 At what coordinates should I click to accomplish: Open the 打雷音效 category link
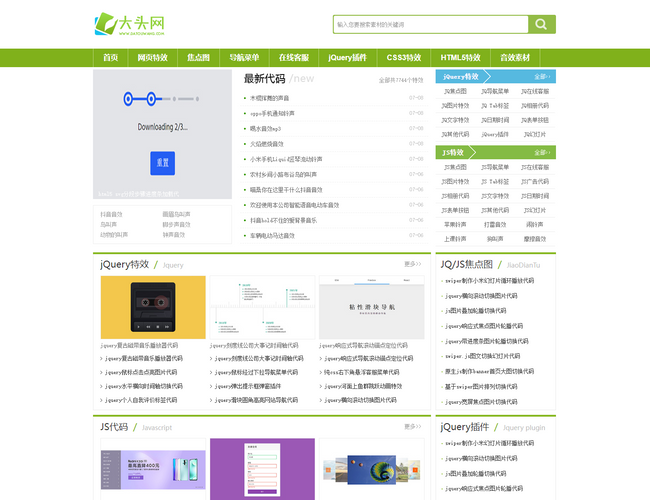coord(495,224)
